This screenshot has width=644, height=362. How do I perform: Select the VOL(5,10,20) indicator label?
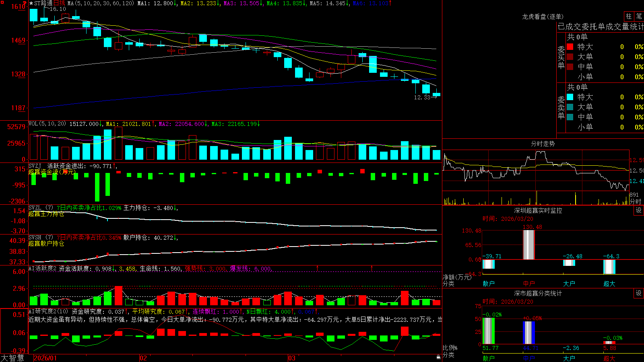click(47, 124)
